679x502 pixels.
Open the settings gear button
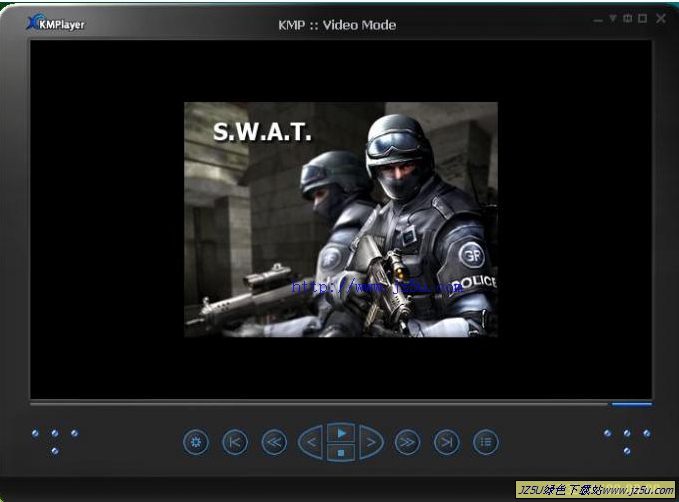[196, 442]
